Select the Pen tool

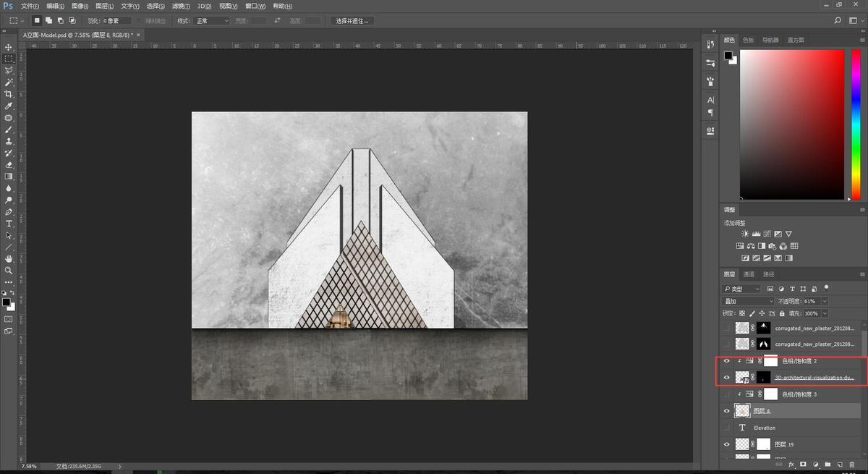pyautogui.click(x=9, y=212)
